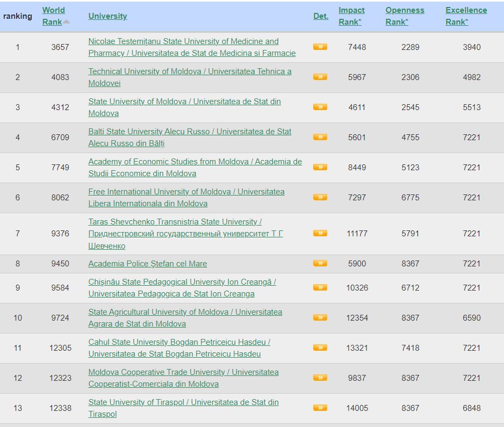Select excellence rank value 4982

point(472,77)
